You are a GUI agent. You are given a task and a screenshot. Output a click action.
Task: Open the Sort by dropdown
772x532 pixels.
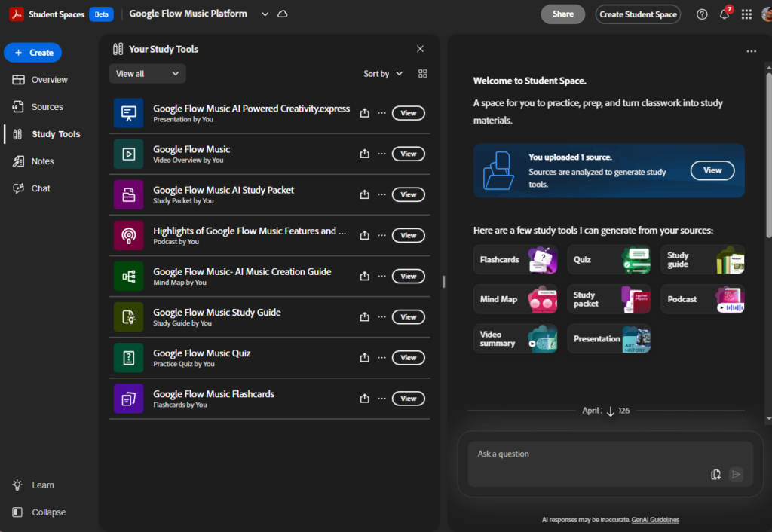(x=383, y=74)
